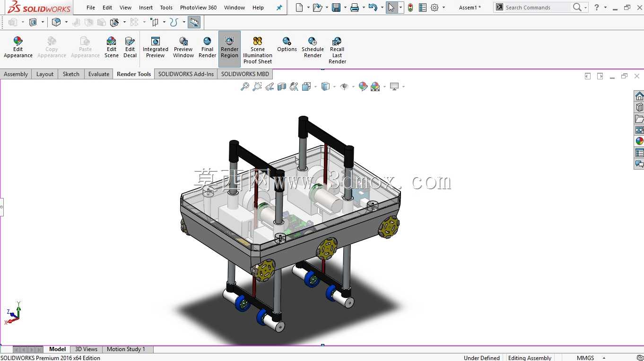Open Edit Appearance tool
The image size is (644, 361).
click(18, 48)
